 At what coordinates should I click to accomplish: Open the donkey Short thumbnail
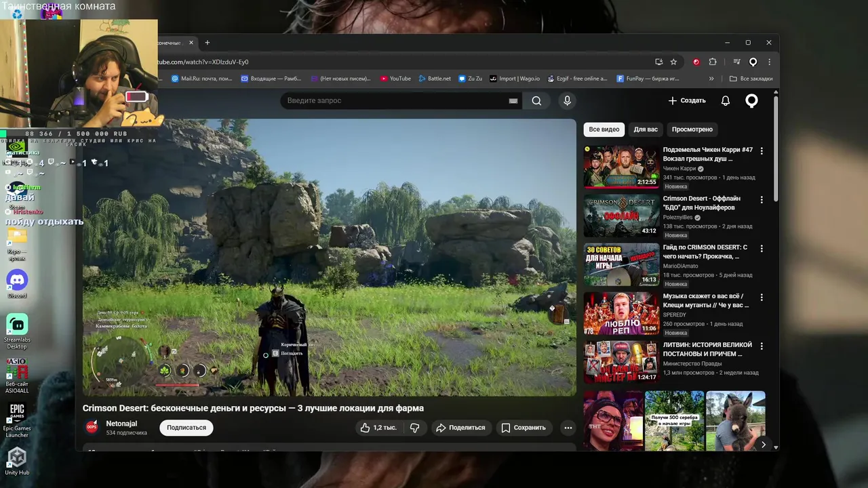click(x=736, y=420)
